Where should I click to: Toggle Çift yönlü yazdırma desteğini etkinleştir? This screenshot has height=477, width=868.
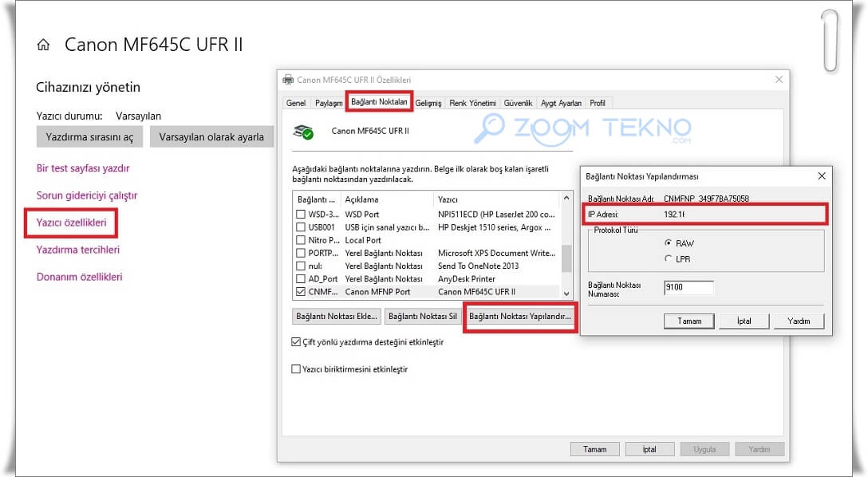coord(296,342)
